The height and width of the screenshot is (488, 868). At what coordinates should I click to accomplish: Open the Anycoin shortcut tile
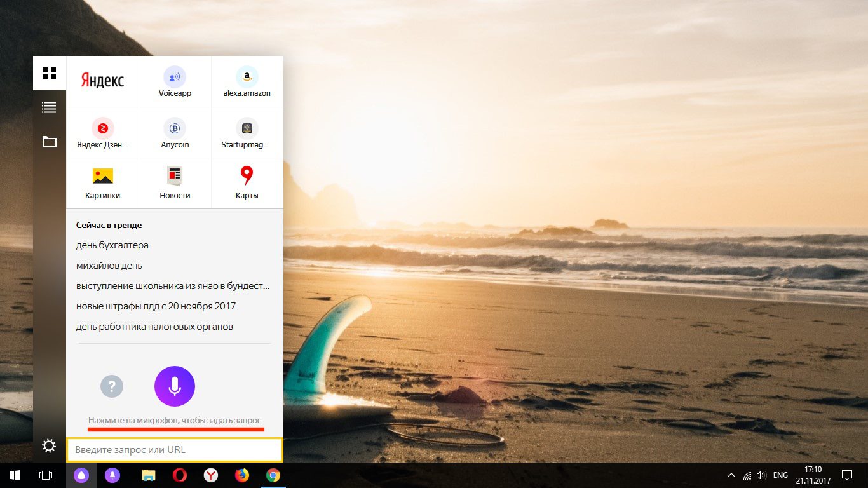click(175, 132)
